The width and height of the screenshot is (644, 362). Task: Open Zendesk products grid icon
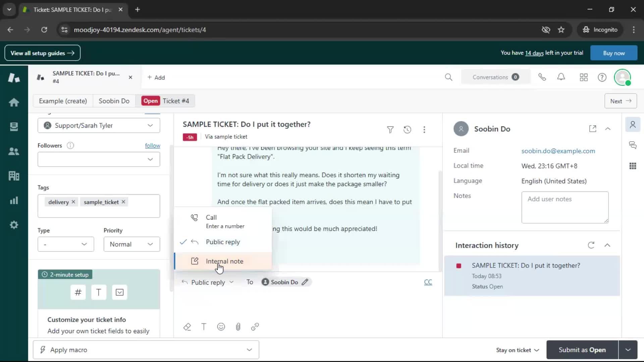click(x=584, y=77)
